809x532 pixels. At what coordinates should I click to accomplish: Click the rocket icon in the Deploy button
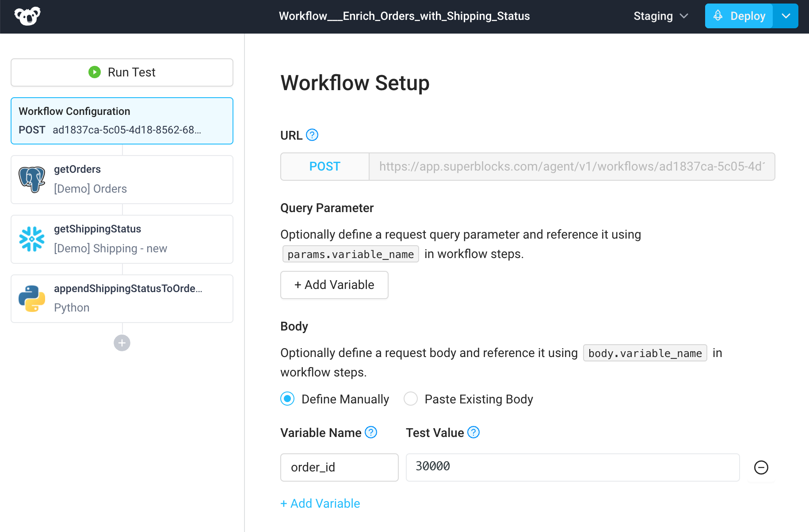718,15
